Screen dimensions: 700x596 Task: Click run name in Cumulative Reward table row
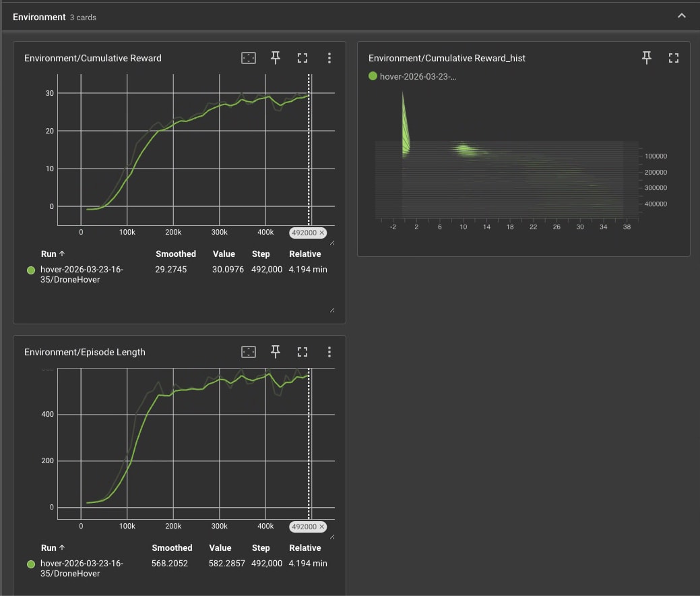pos(82,274)
